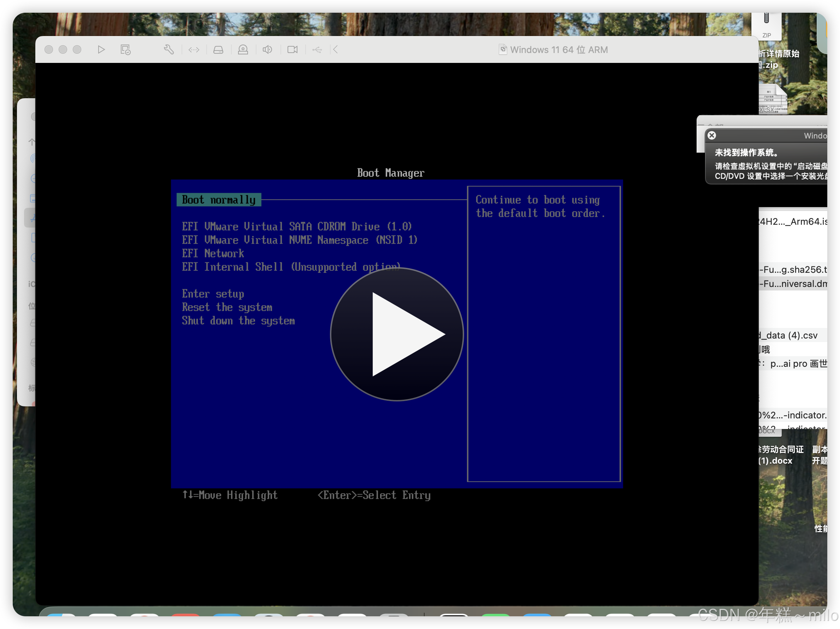This screenshot has width=840, height=629.
Task: Open VM settings wrench icon
Action: pos(169,50)
